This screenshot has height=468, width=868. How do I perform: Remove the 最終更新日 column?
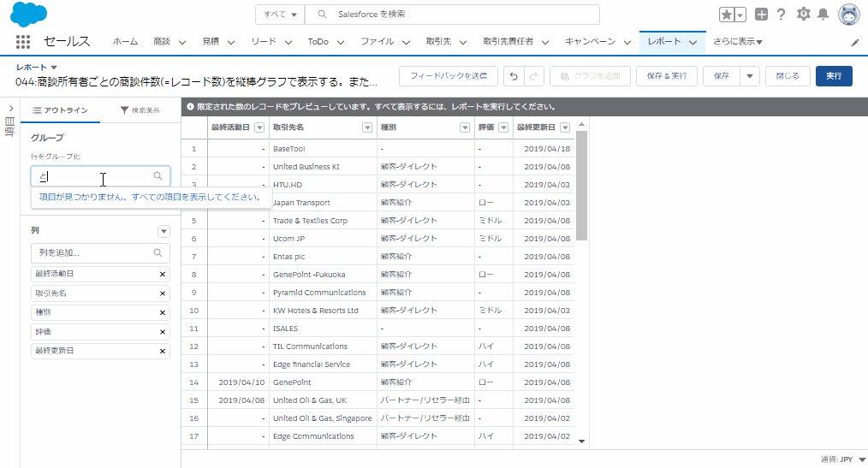click(x=162, y=352)
